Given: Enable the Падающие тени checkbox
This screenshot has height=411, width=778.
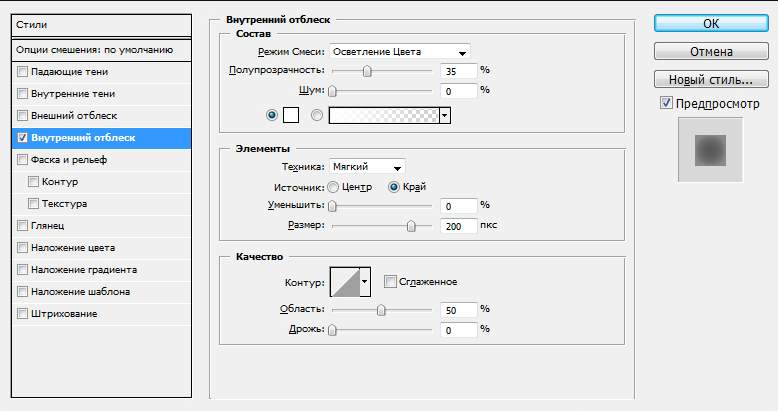Looking at the screenshot, I should (22, 72).
